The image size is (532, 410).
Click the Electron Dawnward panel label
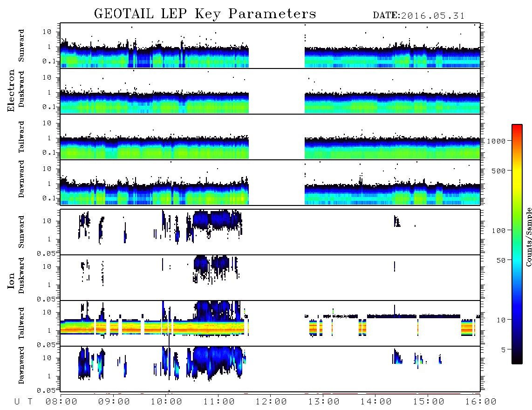pyautogui.click(x=21, y=179)
